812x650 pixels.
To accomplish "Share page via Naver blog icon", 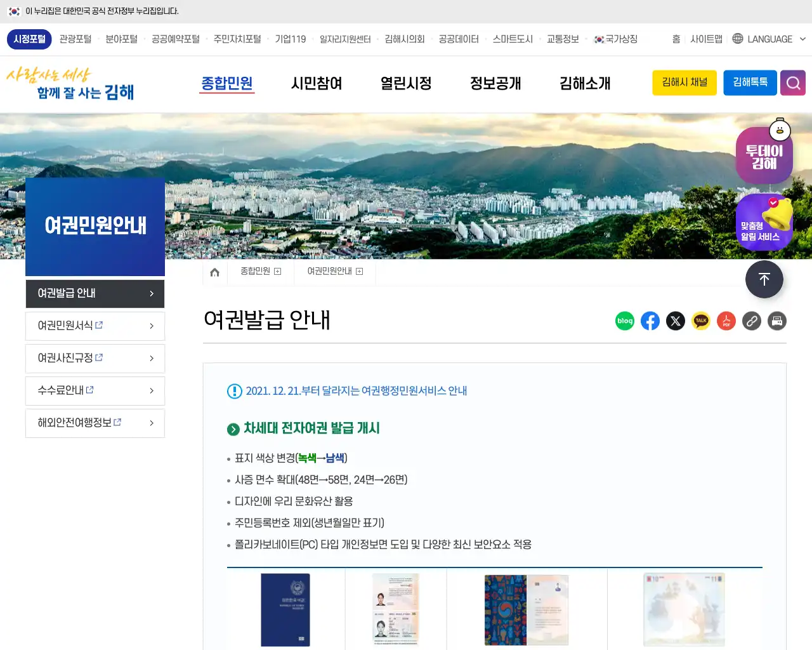I will point(625,321).
